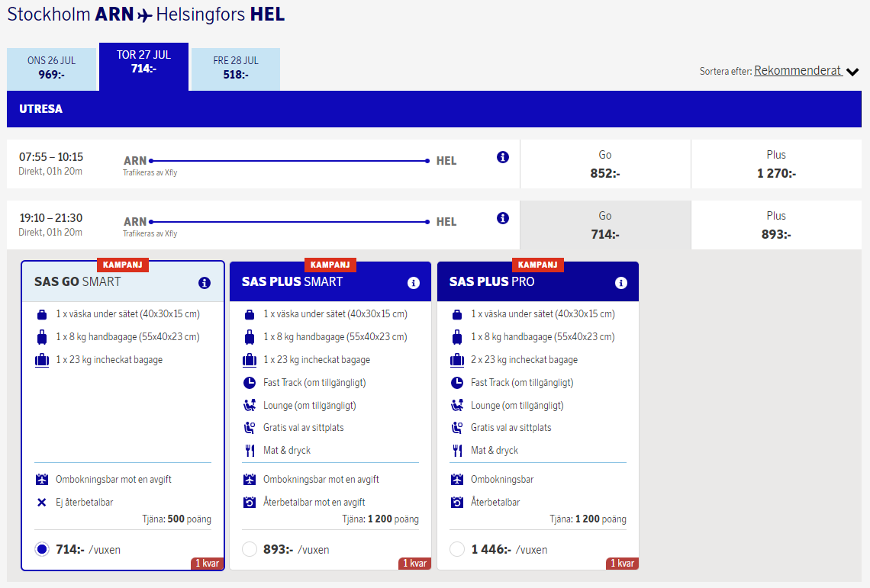Select the 714:- SAS Go Smart radio button
The image size is (870, 588).
point(42,549)
